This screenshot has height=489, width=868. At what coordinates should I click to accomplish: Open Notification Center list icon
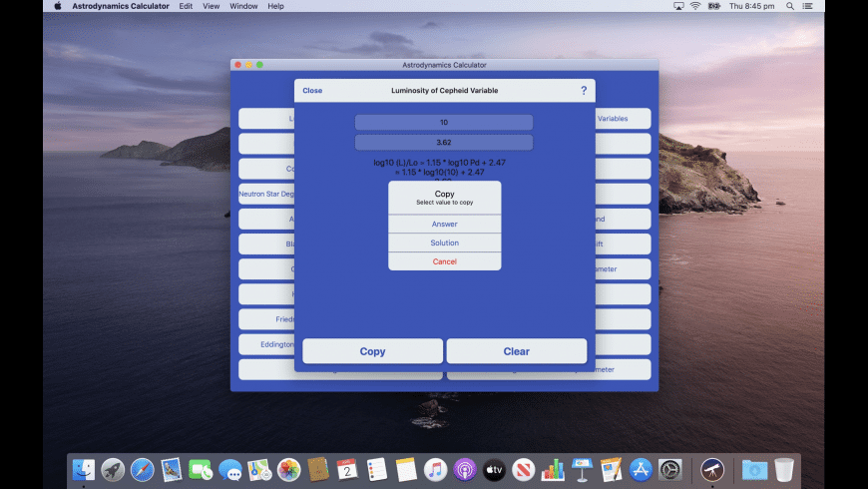[808, 6]
